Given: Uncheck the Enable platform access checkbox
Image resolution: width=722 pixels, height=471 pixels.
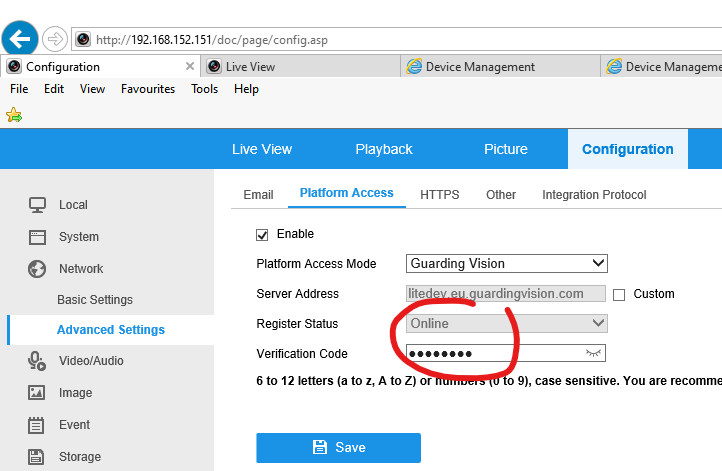Looking at the screenshot, I should [263, 234].
